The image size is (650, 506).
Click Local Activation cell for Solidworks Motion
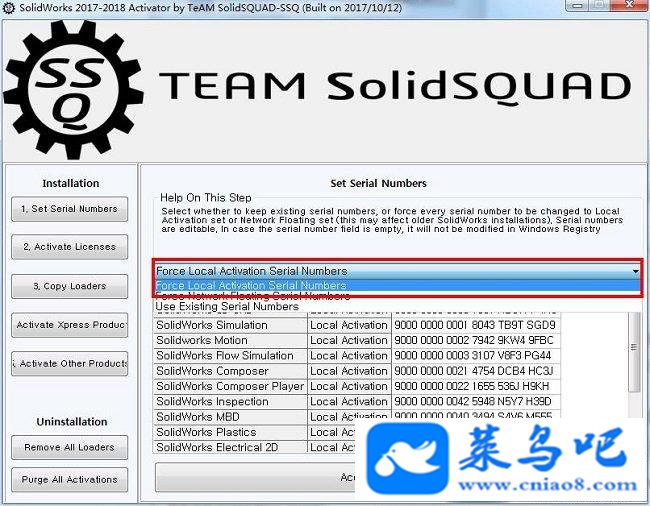[349, 341]
